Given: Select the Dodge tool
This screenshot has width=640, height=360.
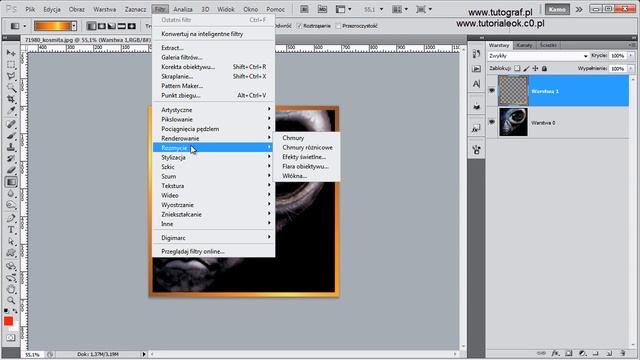Looking at the screenshot, I should tap(11, 205).
